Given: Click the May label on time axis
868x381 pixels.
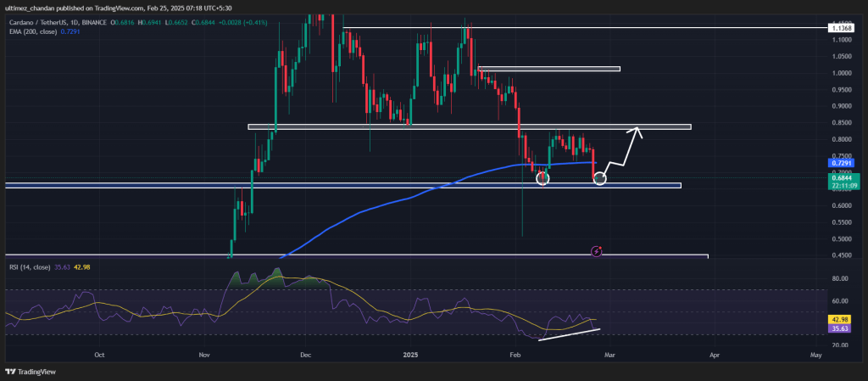Looking at the screenshot, I should click(815, 355).
